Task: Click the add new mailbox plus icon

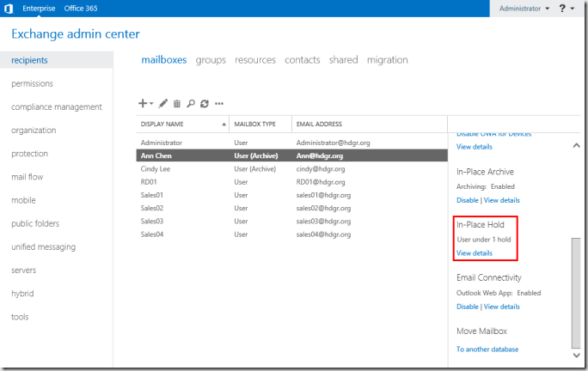Action: coord(144,103)
